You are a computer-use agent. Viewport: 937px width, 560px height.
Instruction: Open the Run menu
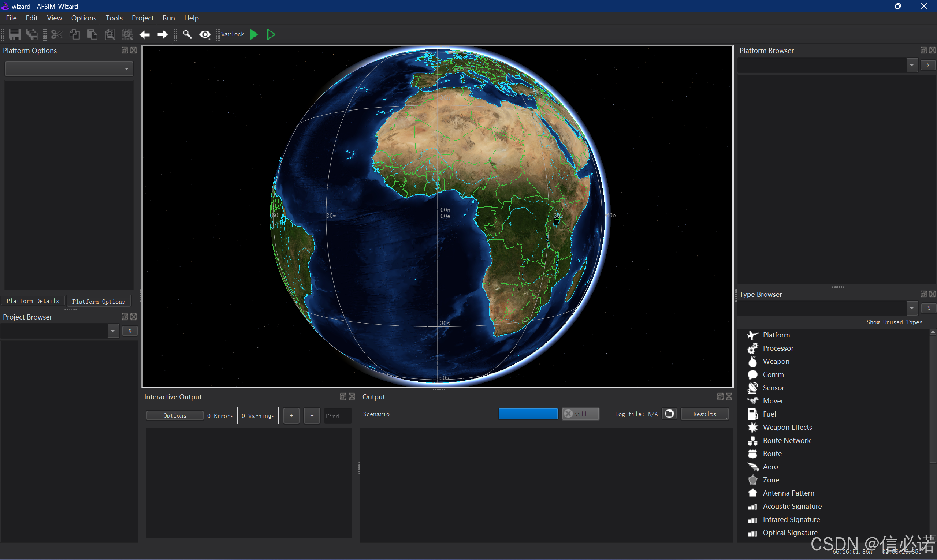tap(168, 18)
